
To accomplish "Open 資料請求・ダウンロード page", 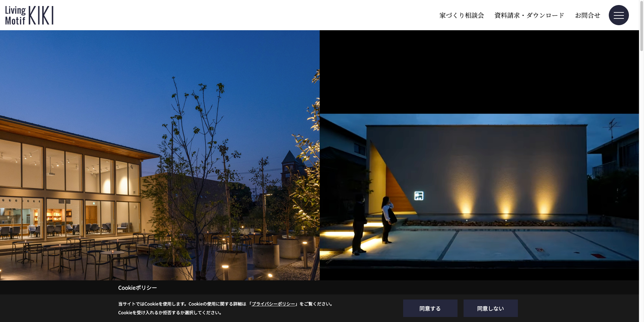I will (529, 15).
